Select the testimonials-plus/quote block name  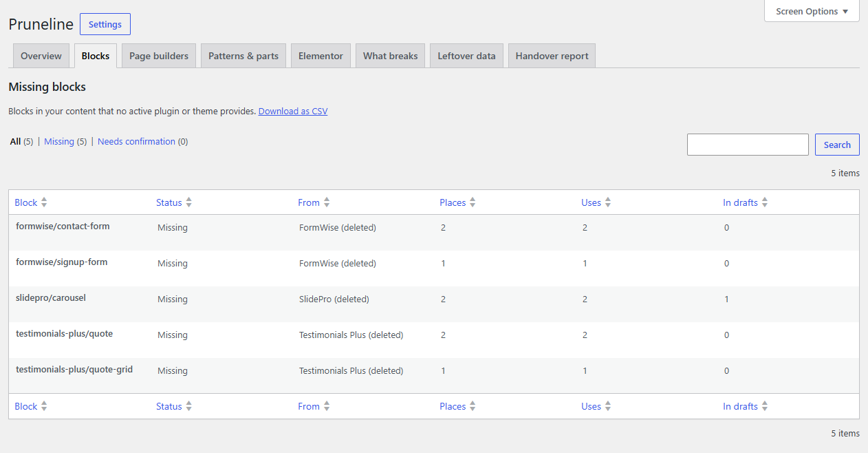(x=64, y=333)
